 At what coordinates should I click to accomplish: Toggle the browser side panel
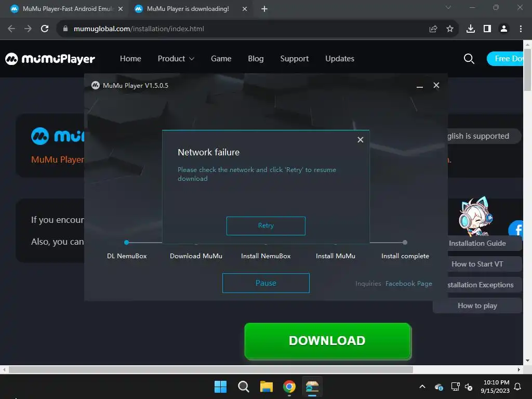(x=487, y=29)
